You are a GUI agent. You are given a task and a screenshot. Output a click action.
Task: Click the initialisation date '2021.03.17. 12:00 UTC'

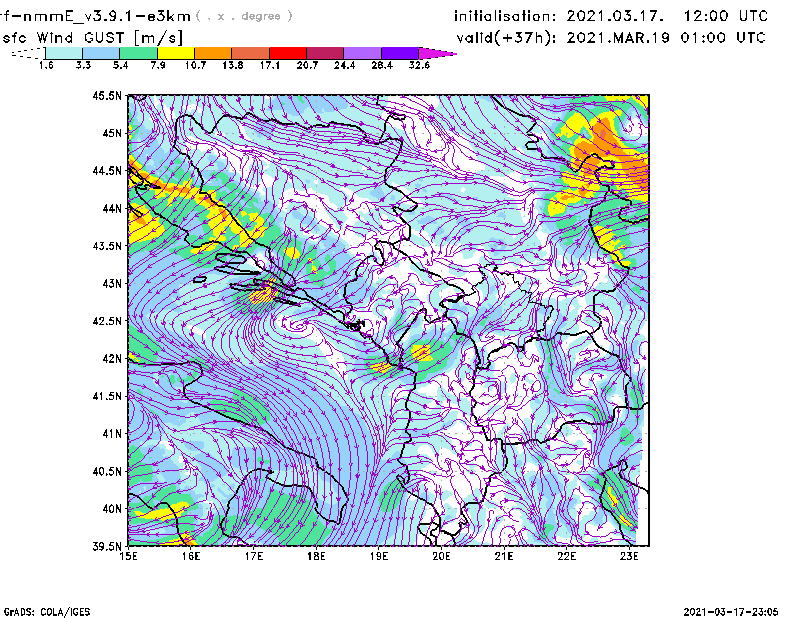[x=667, y=16]
